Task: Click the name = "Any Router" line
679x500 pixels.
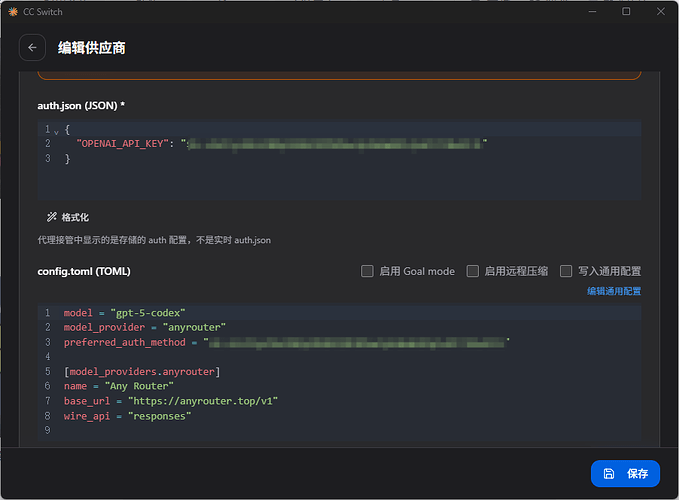Action: [x=339, y=386]
